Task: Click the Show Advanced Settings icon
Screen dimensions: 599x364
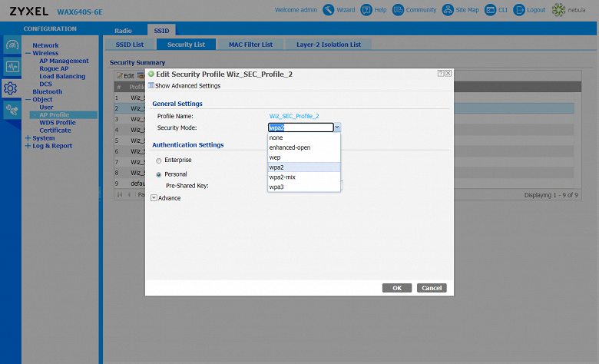Action: pos(151,85)
